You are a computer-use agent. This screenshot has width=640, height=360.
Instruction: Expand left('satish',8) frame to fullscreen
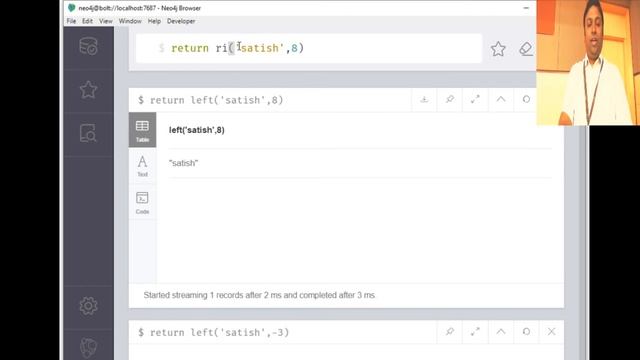[x=475, y=100]
